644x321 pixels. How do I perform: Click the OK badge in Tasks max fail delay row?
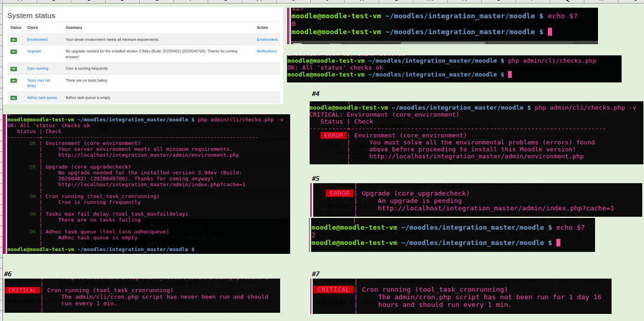click(x=14, y=81)
